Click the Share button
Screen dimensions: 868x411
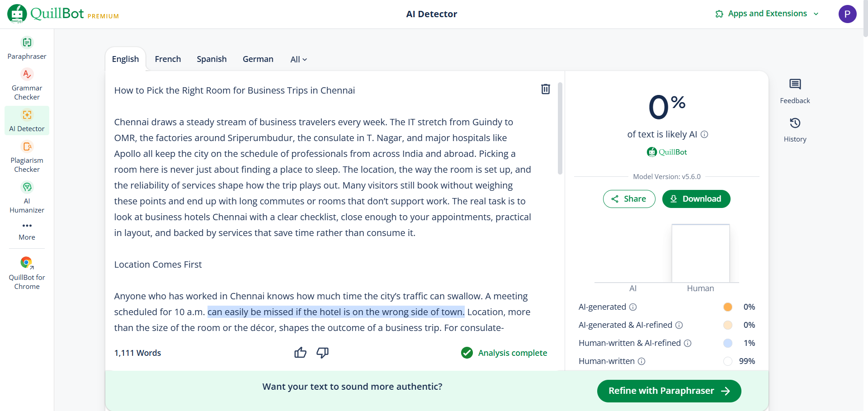pyautogui.click(x=629, y=199)
